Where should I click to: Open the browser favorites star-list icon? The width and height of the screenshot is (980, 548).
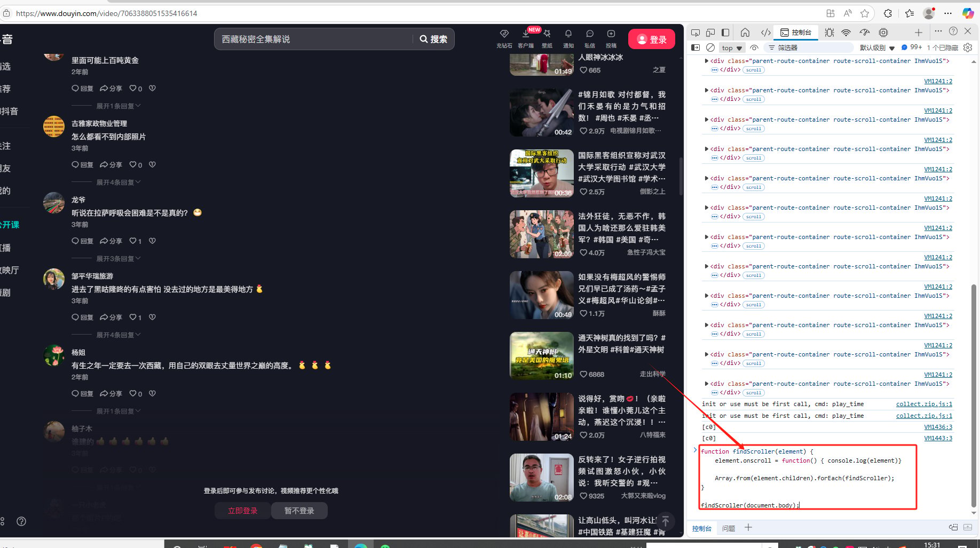click(910, 13)
